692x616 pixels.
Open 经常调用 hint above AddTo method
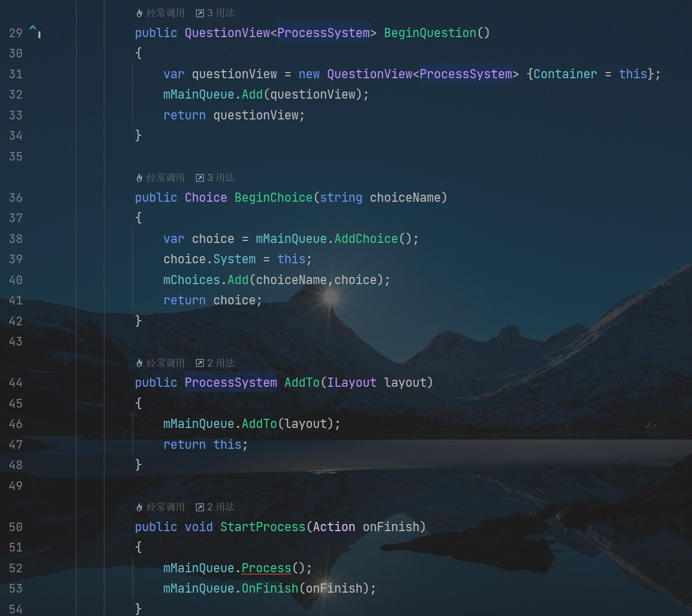tap(161, 363)
